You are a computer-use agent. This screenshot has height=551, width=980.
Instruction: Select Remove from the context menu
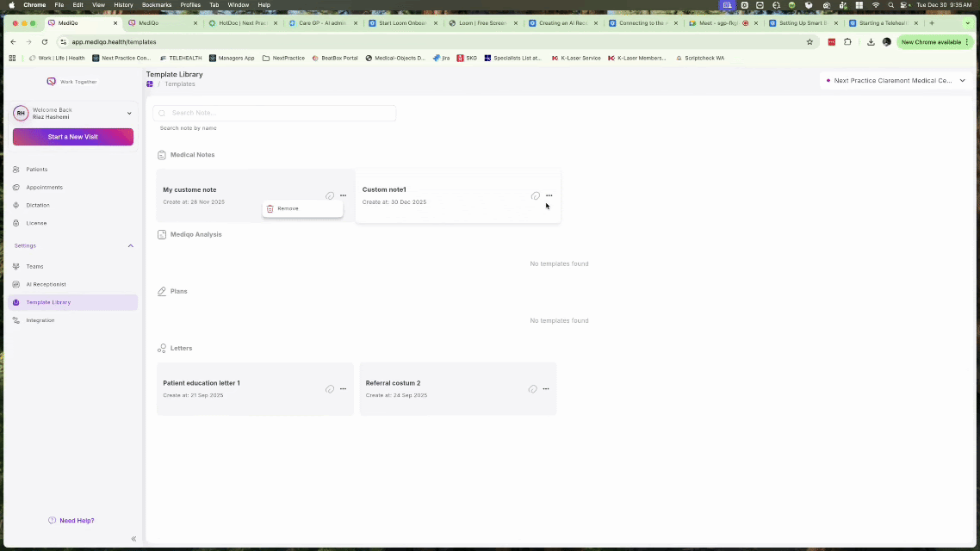pos(302,208)
